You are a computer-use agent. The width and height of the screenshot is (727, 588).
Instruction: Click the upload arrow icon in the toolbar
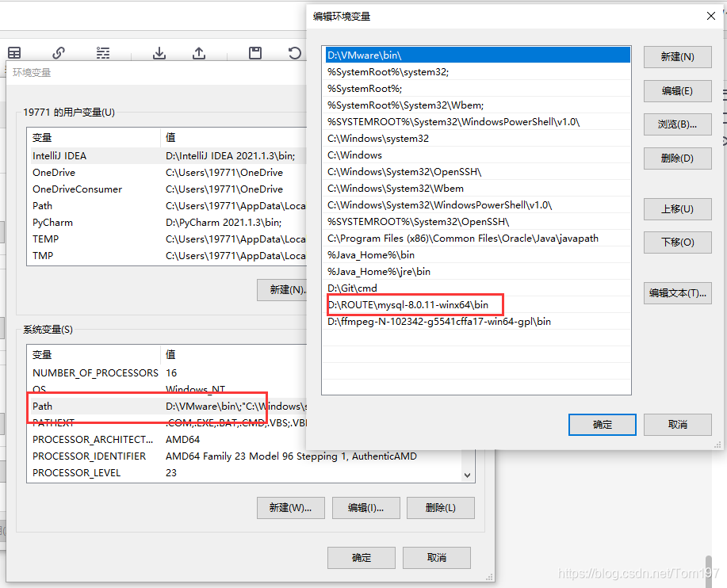tap(199, 53)
